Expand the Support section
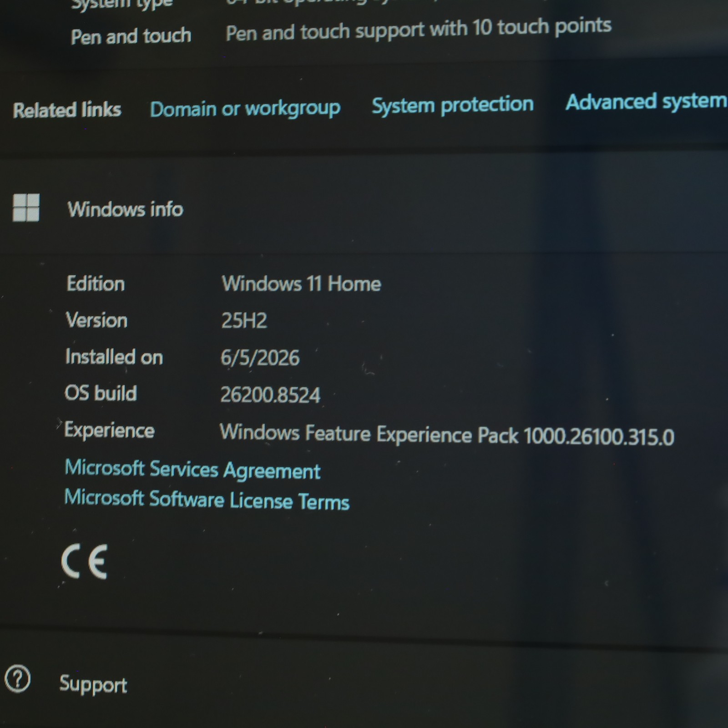The image size is (728, 728). pos(364,681)
